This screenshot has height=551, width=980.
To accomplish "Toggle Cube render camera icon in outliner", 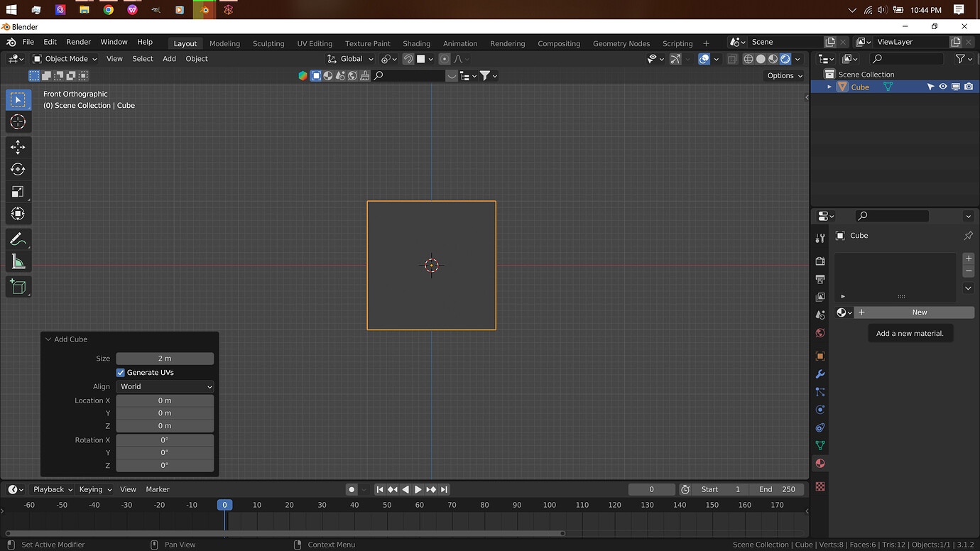I will coord(969,87).
